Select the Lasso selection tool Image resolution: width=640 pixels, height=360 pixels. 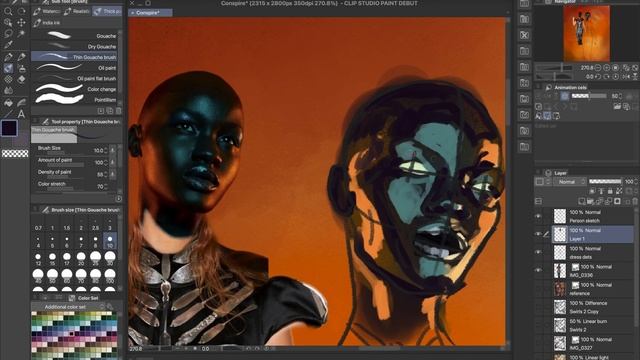click(x=8, y=34)
